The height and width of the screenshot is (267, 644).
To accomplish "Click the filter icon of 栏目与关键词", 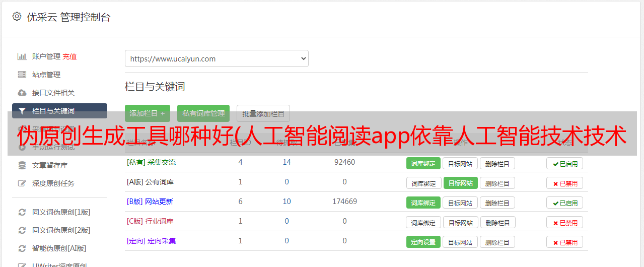I will [22, 111].
